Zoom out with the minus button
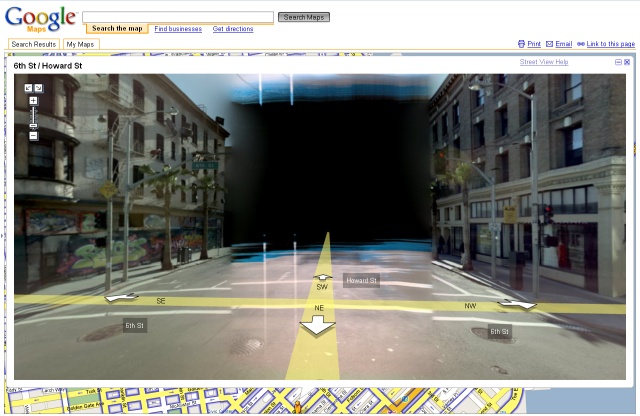This screenshot has height=416, width=640. [33, 135]
